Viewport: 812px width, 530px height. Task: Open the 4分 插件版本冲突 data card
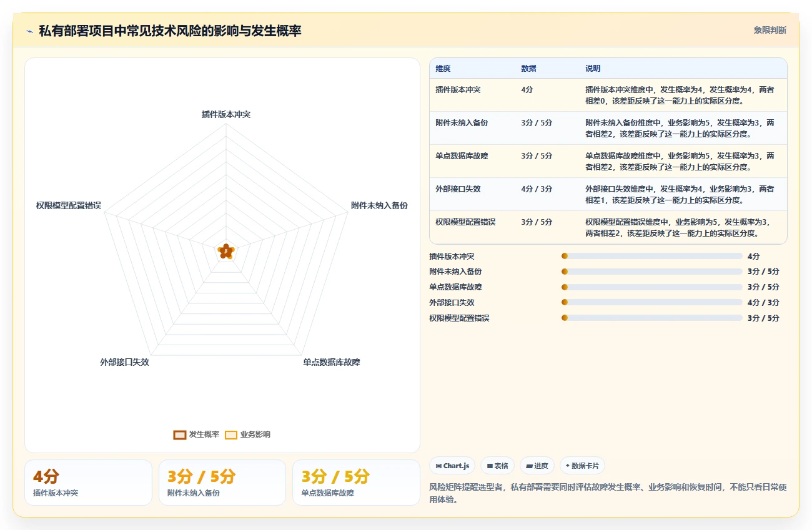[x=88, y=483]
